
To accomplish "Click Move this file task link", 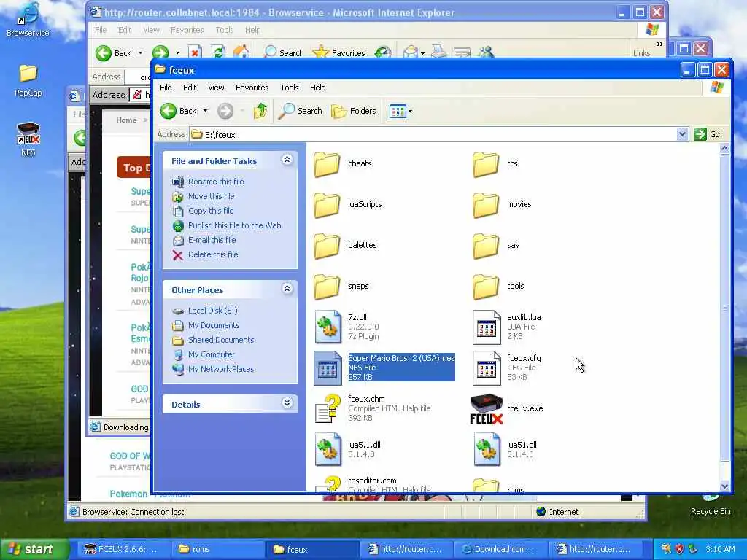I will [211, 196].
